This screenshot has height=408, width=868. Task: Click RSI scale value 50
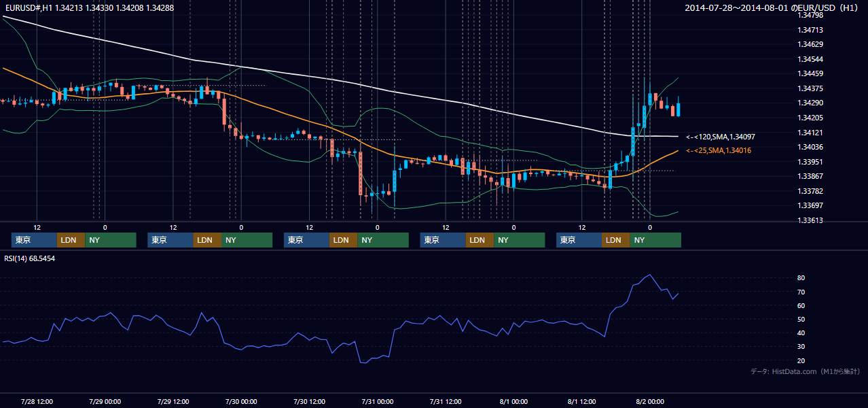[x=801, y=319]
